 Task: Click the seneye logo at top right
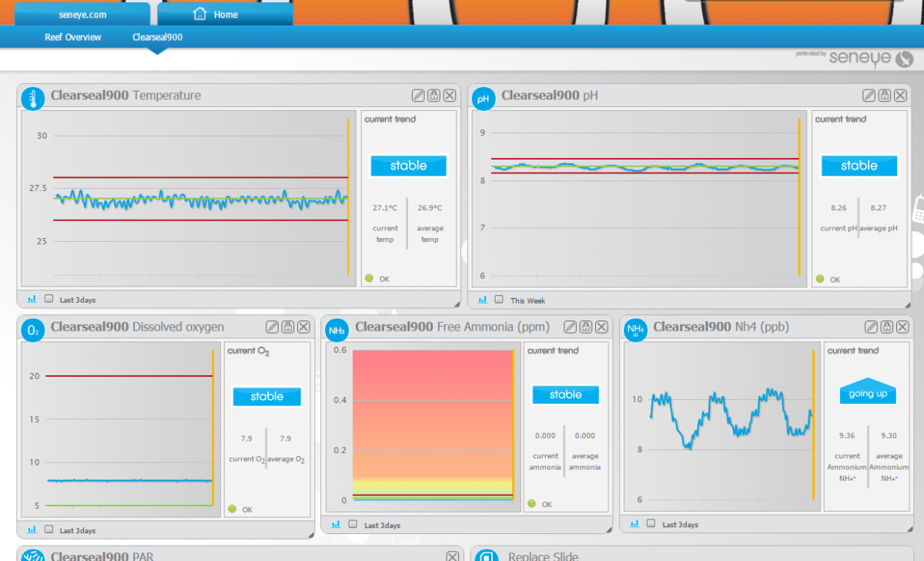click(x=870, y=58)
